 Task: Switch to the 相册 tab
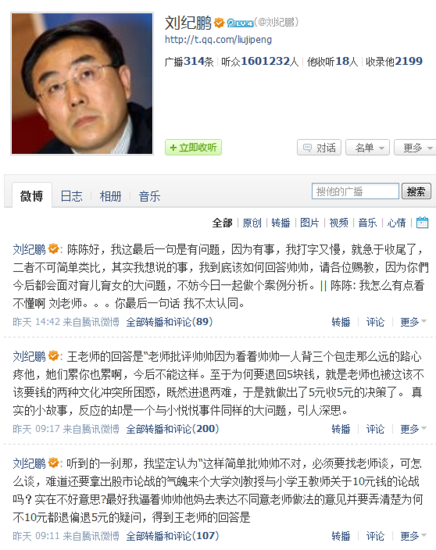point(110,196)
